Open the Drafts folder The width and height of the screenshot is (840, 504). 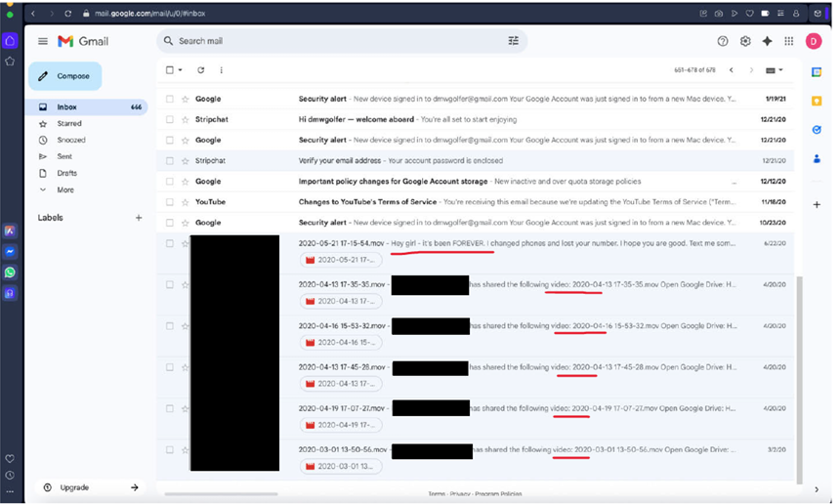(67, 173)
